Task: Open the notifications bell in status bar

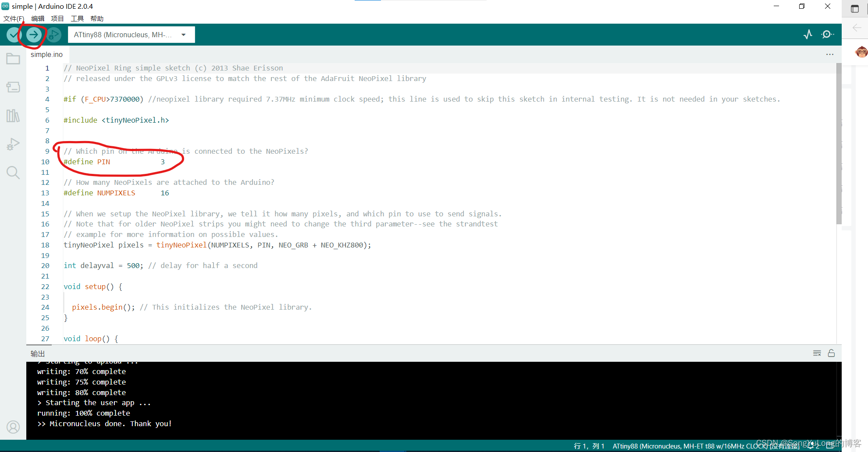Action: [x=813, y=446]
